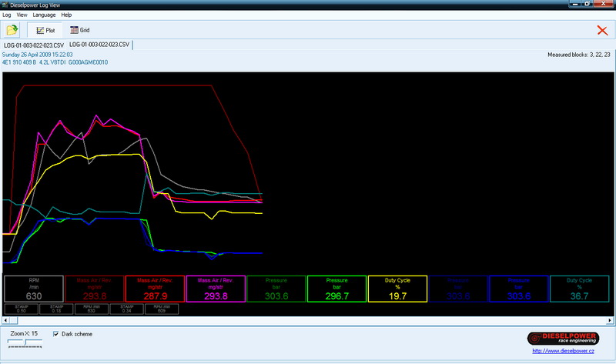Screen dimensions: 616x364
Task: Open the www.dieselpower.cz link
Action: tap(570, 352)
